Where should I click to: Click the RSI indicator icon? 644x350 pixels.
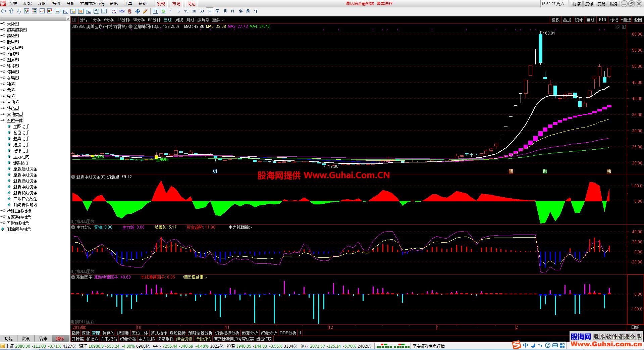[122, 11]
